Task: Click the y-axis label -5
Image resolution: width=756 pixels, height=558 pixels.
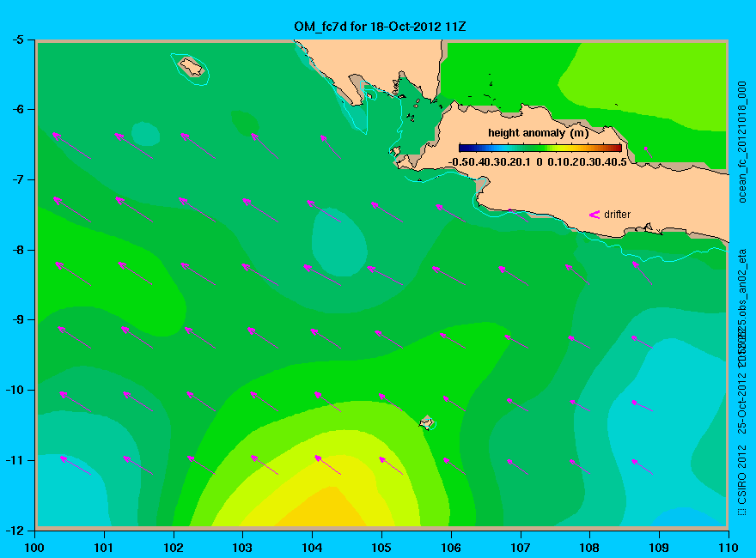Action: tap(17, 39)
